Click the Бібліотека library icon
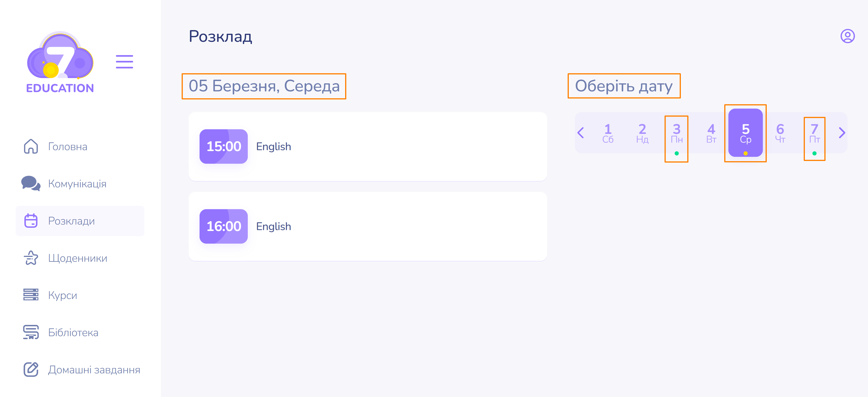Screen dimensions: 868x397 [31, 332]
